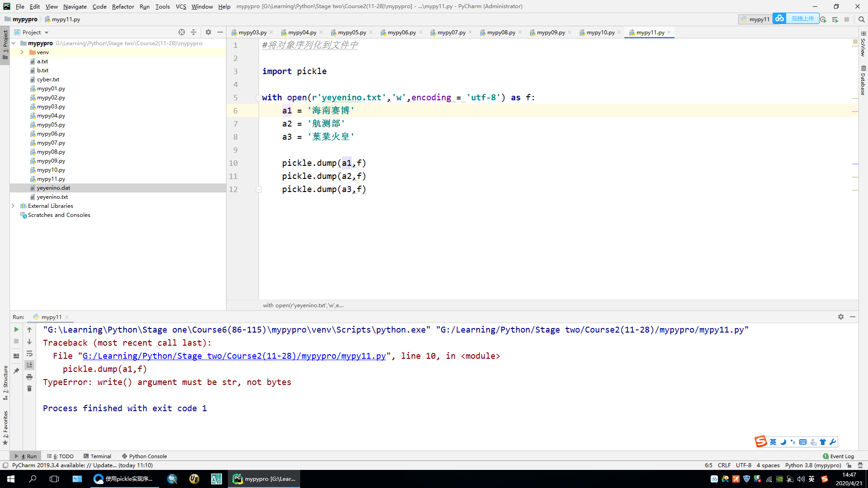Change file encoding UTF-8 in status bar
This screenshot has height=488, width=868.
coord(744,465)
